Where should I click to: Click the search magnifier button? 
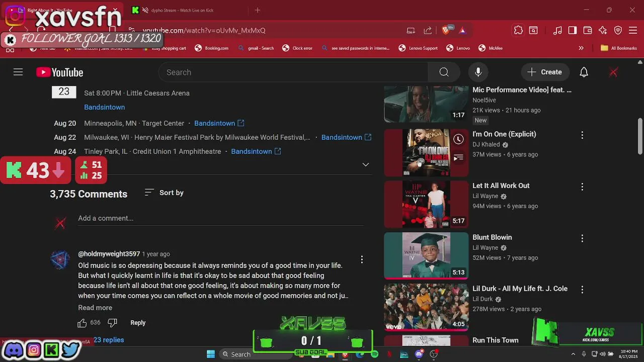pyautogui.click(x=444, y=72)
